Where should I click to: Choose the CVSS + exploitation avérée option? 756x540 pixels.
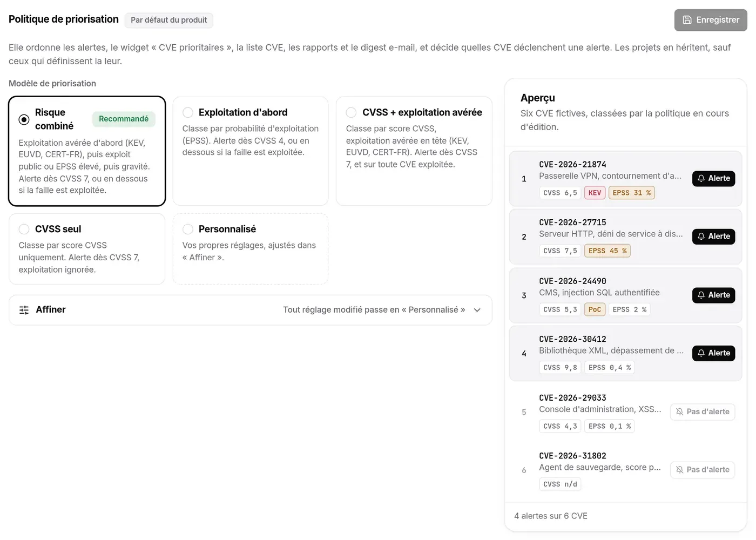(352, 112)
